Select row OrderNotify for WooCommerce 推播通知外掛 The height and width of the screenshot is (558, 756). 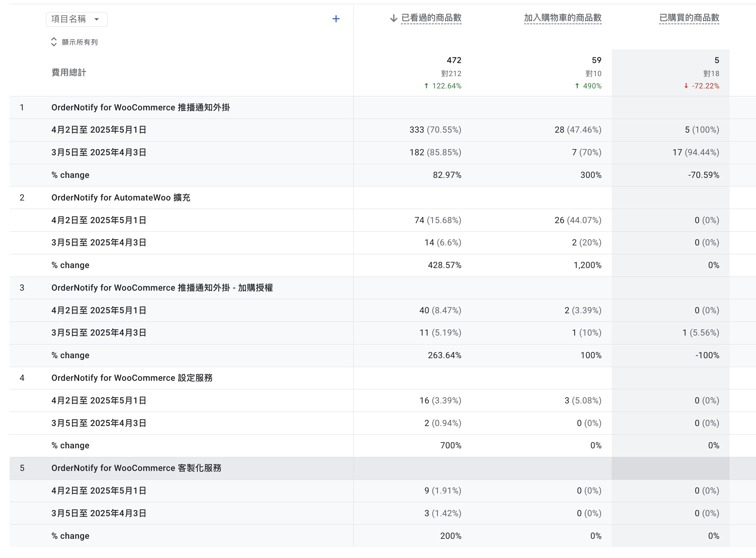coord(141,108)
